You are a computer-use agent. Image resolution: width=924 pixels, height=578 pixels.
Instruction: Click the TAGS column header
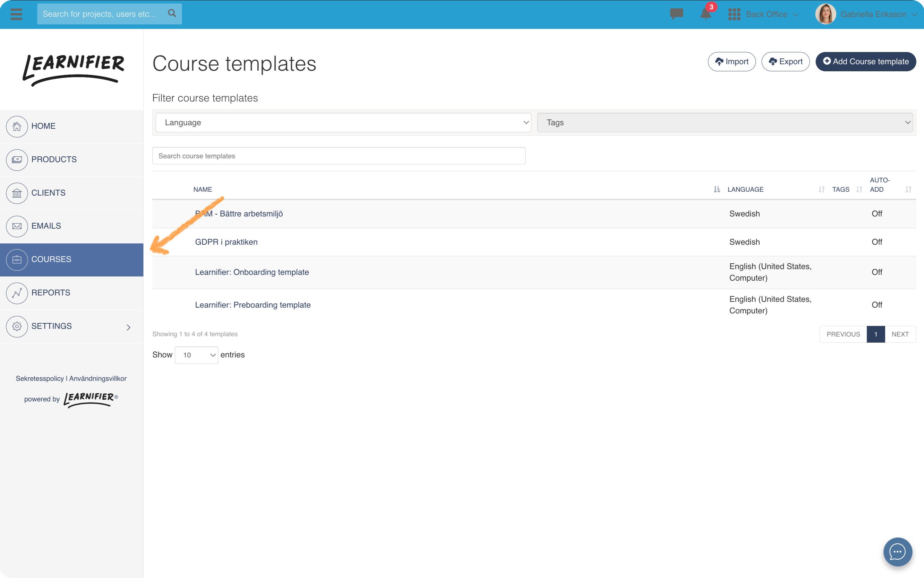coord(841,189)
